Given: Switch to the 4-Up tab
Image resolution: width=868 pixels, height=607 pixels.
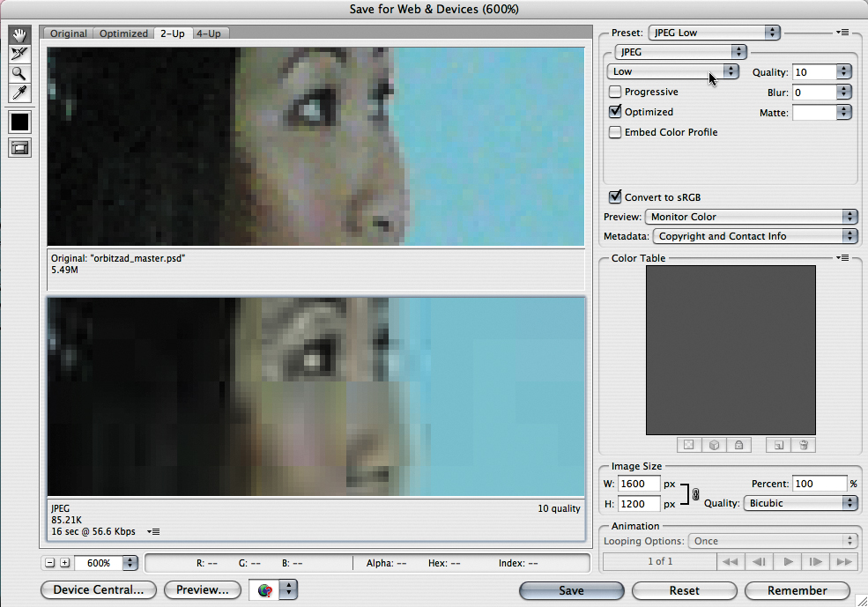Looking at the screenshot, I should [209, 33].
